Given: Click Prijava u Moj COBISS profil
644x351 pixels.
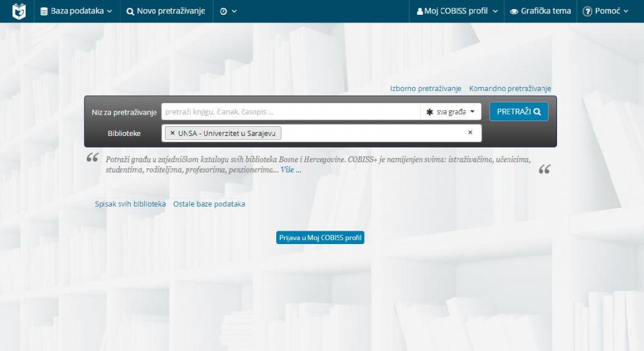Looking at the screenshot, I should [320, 238].
